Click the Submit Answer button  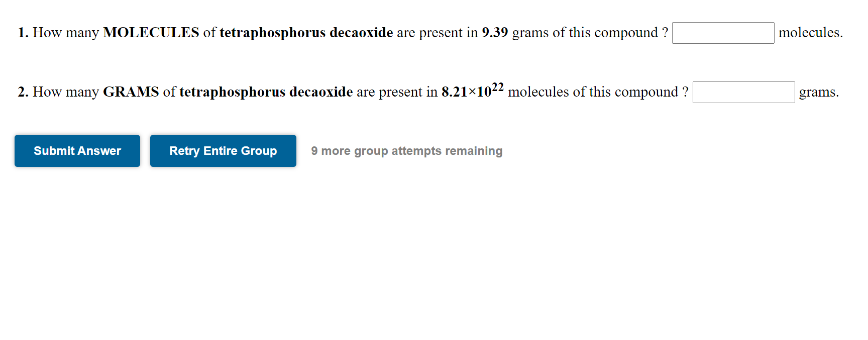click(77, 151)
